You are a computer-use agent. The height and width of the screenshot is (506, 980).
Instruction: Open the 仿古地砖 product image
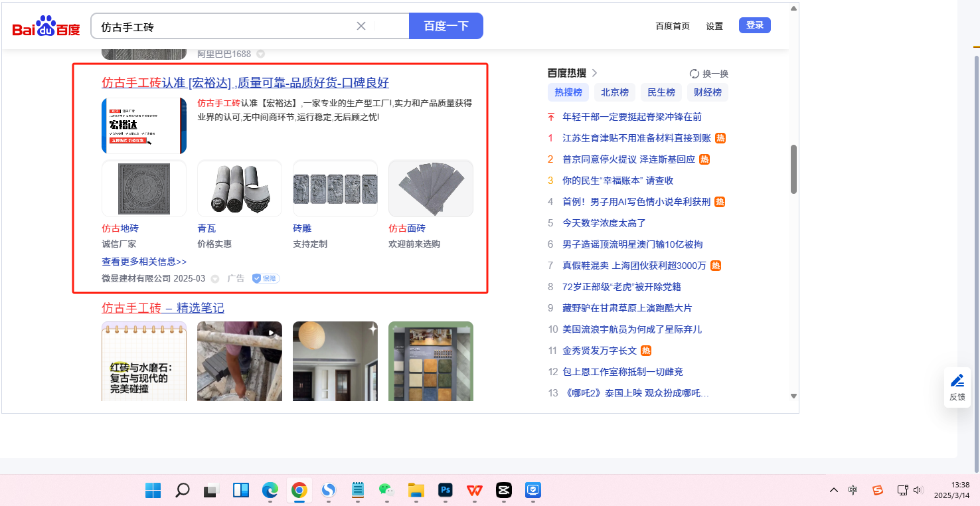pos(144,189)
